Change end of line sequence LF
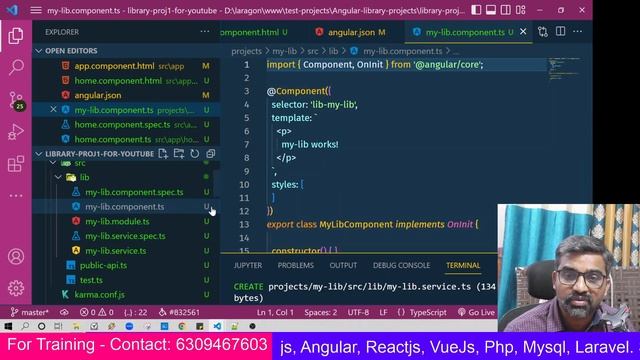 coord(383,313)
